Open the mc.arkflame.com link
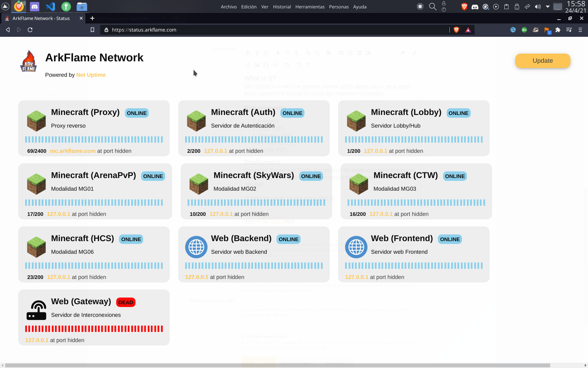The height and width of the screenshot is (368, 588). click(73, 151)
